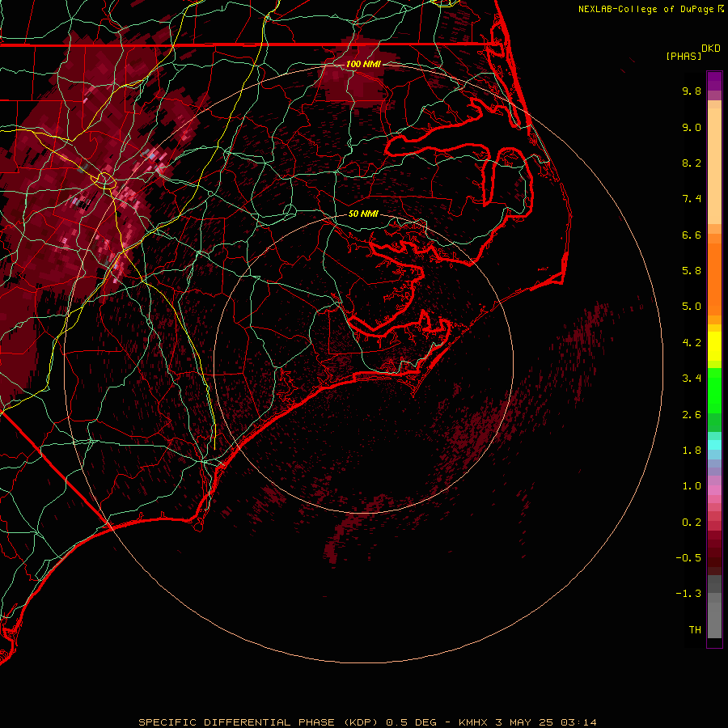Screen dimensions: 728x728
Task: Click the 03:14 timestamp in caption
Action: (x=578, y=722)
